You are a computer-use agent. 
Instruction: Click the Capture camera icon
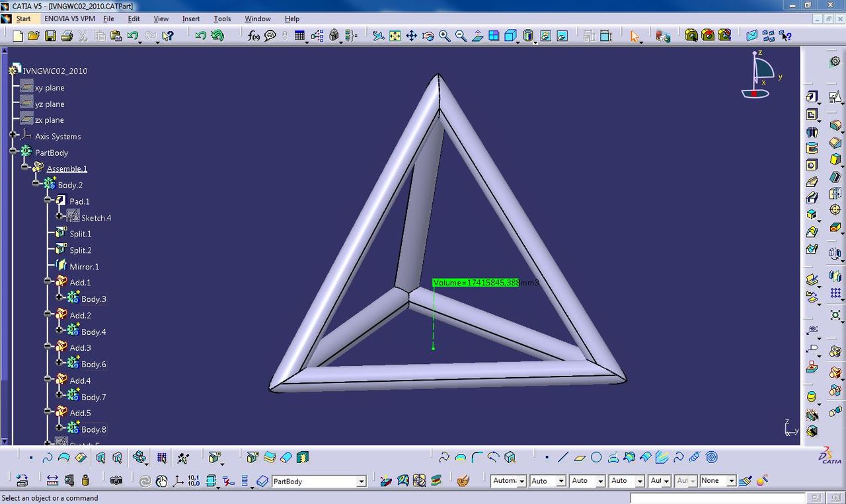(116, 481)
